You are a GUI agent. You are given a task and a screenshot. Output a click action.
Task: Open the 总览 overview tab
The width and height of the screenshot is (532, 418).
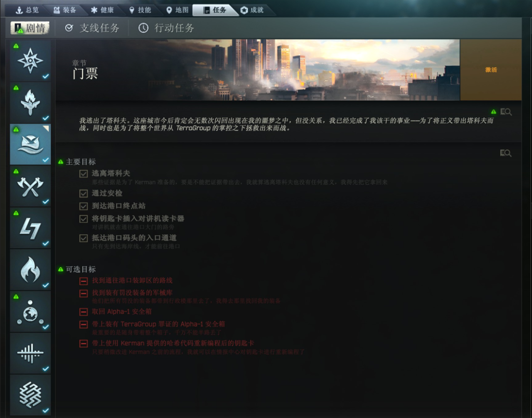[27, 10]
